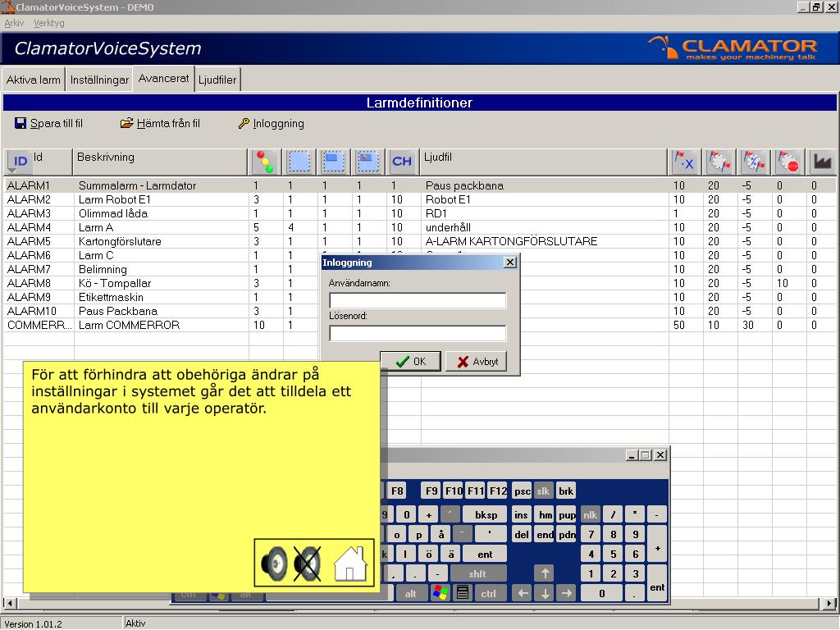Click the numpad ent key
This screenshot has height=630, width=840.
tap(657, 583)
